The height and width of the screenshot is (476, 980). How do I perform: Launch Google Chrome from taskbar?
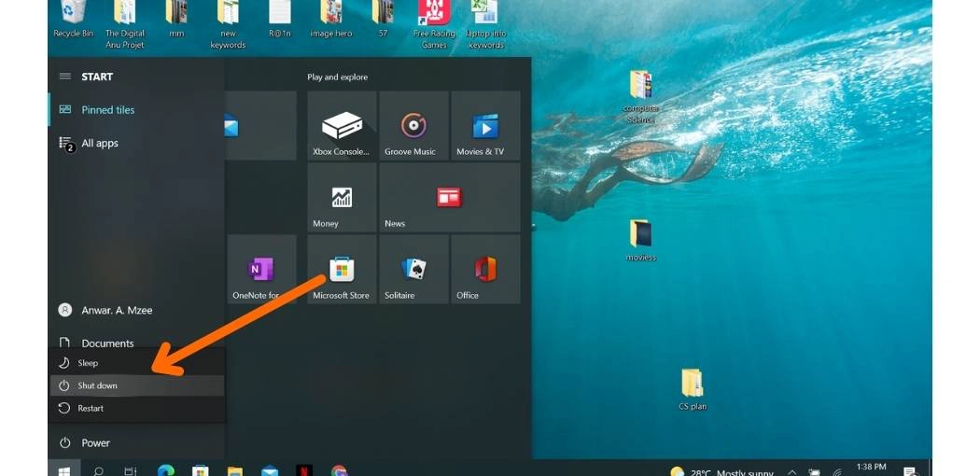pyautogui.click(x=339, y=469)
